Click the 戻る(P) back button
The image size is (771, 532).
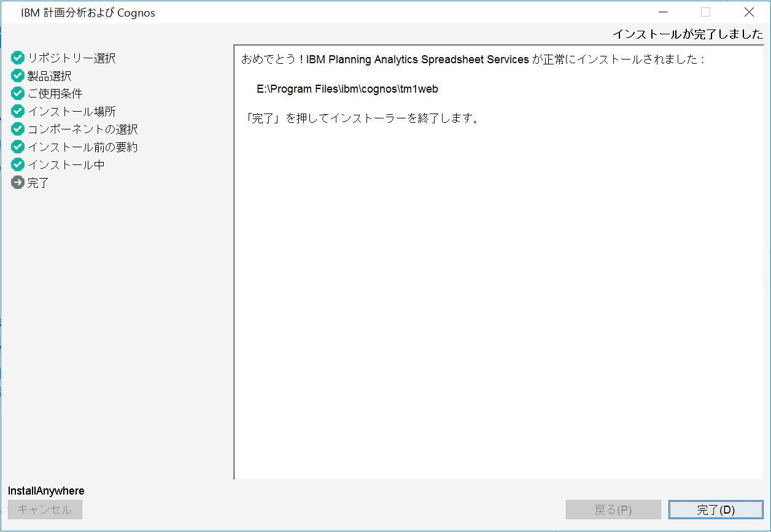613,510
